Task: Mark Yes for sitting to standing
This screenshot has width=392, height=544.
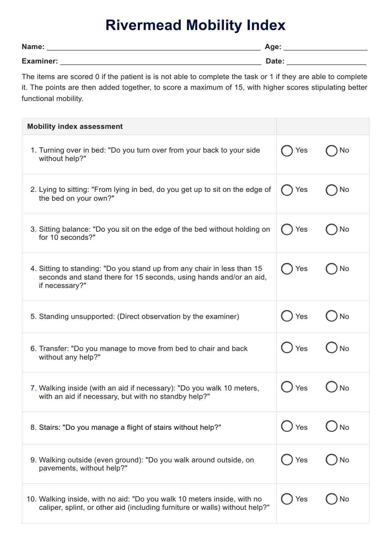Action: point(287,269)
